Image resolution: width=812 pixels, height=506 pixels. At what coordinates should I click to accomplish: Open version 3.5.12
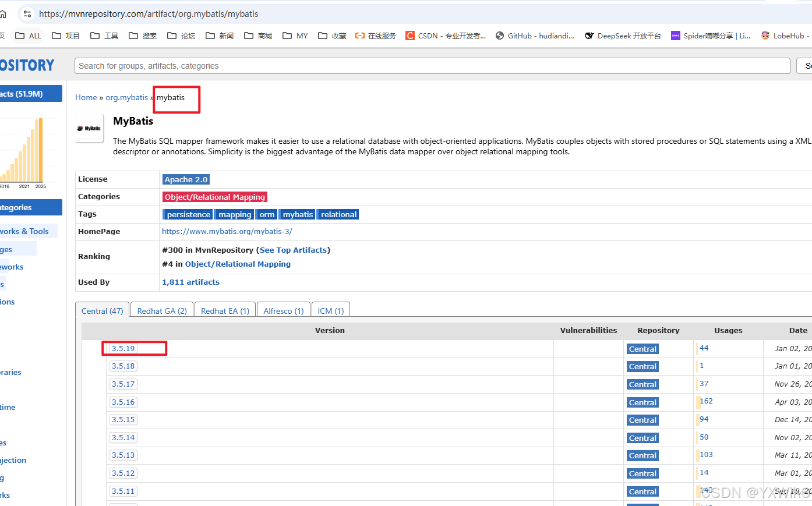click(x=123, y=473)
